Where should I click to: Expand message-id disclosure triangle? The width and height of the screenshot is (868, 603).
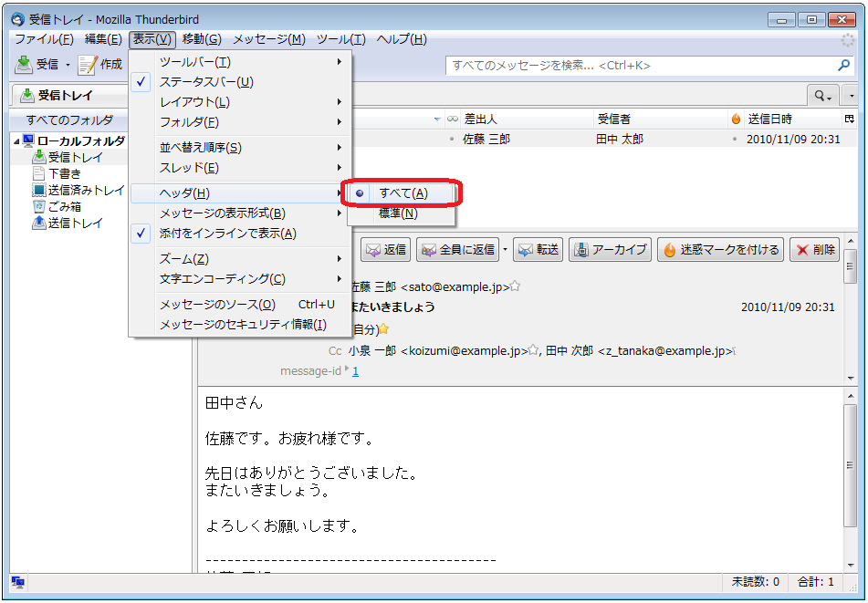[x=347, y=369]
